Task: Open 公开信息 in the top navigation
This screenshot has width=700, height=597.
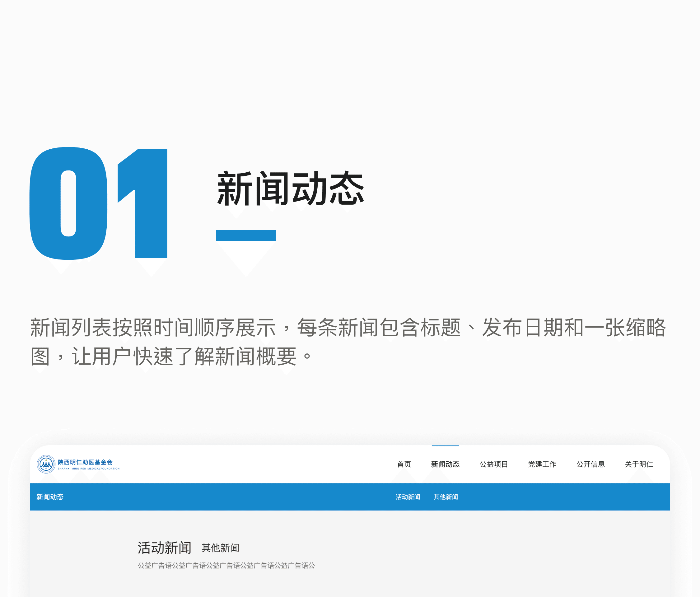Action: click(590, 464)
